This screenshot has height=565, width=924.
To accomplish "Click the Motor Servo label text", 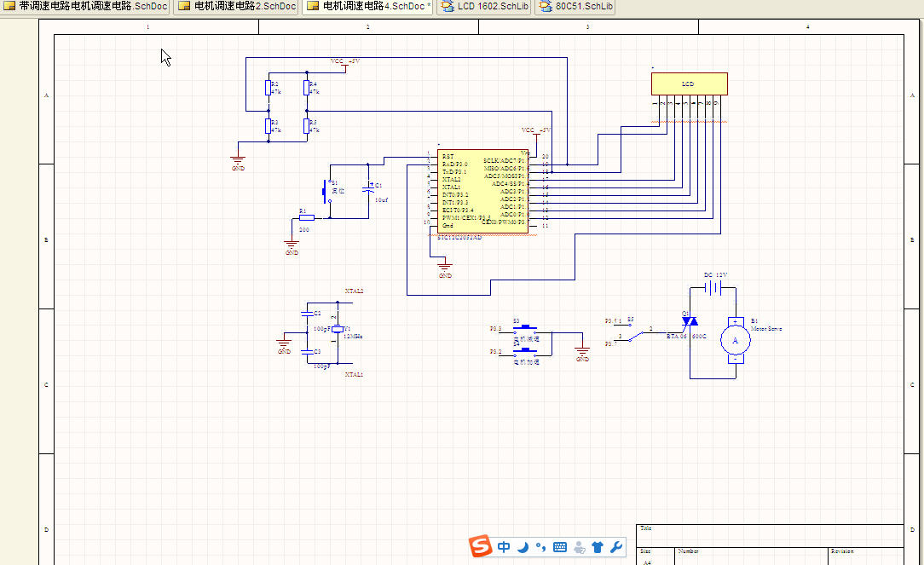I will 766,329.
